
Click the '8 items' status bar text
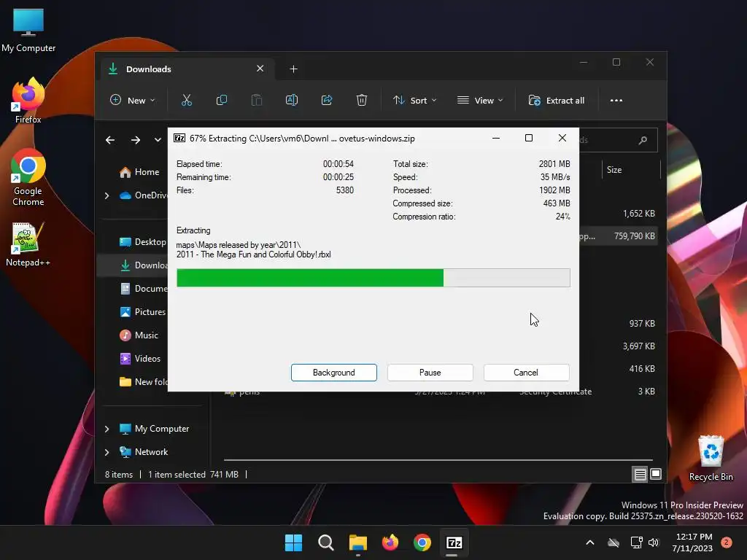(x=119, y=475)
